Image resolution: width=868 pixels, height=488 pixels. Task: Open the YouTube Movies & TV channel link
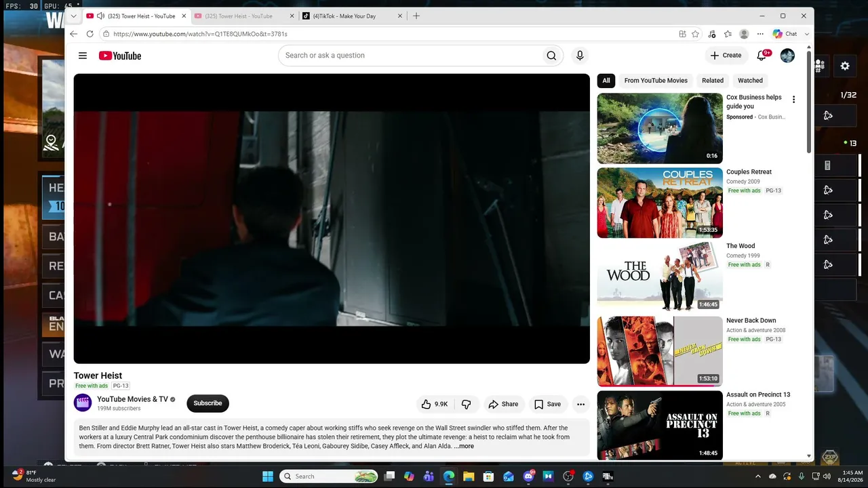click(x=132, y=399)
